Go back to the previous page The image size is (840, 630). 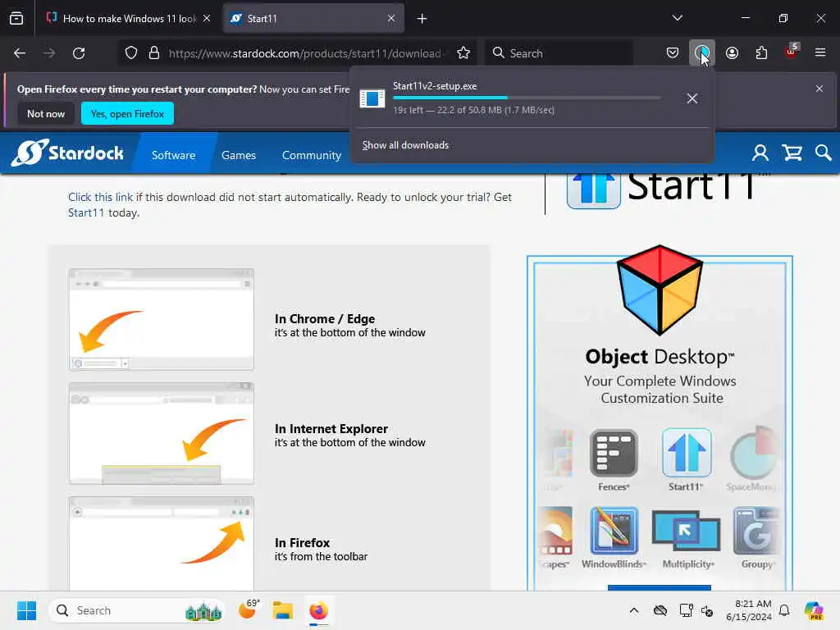coord(20,53)
